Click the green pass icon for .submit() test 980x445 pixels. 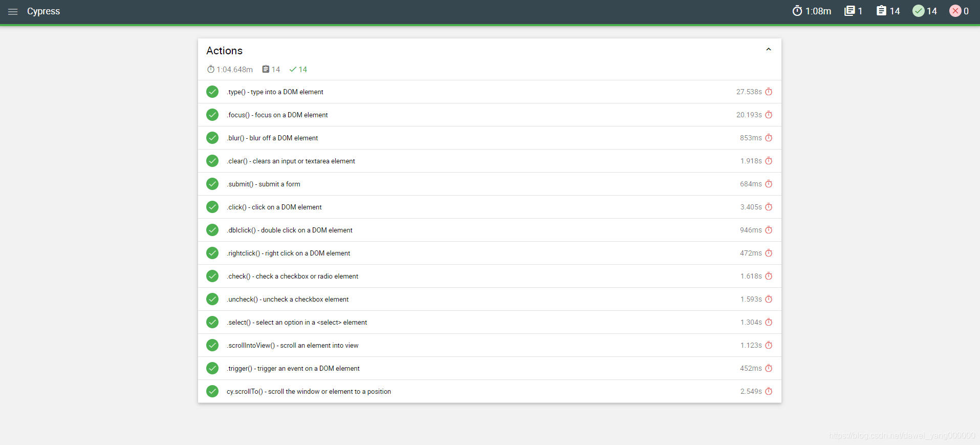[x=212, y=184]
